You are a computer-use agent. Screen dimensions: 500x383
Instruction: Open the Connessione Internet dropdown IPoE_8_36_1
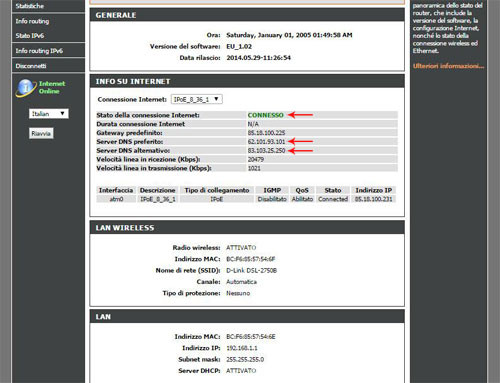pyautogui.click(x=197, y=99)
